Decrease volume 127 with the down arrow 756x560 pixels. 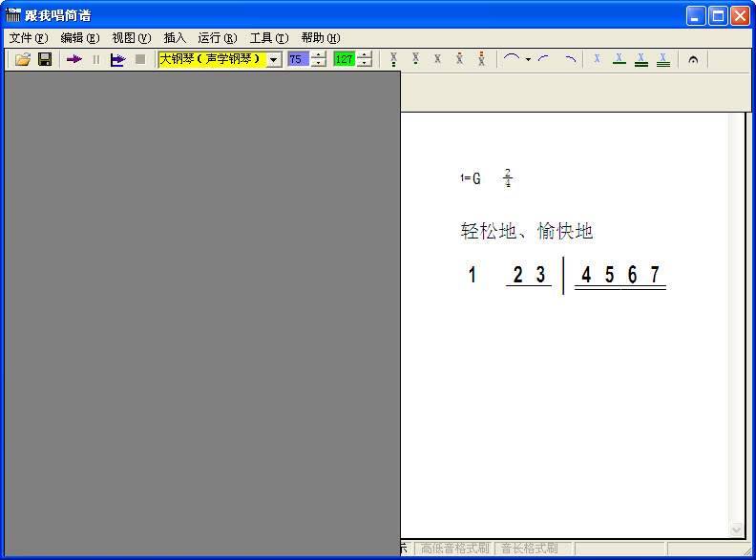pos(365,63)
